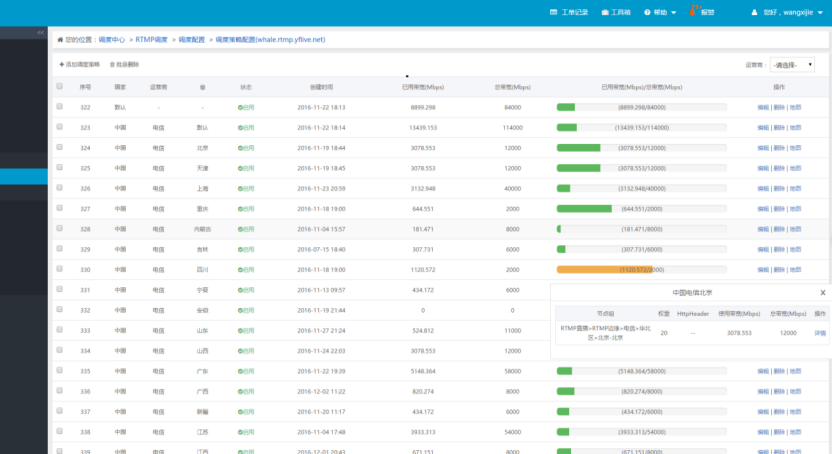Toggle the select-all checkbox in table header

tap(59, 86)
